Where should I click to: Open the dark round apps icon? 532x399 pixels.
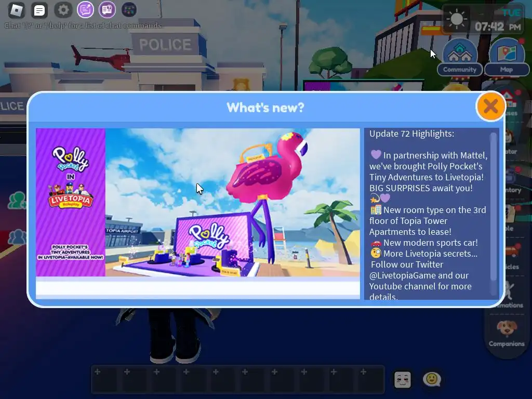point(129,10)
